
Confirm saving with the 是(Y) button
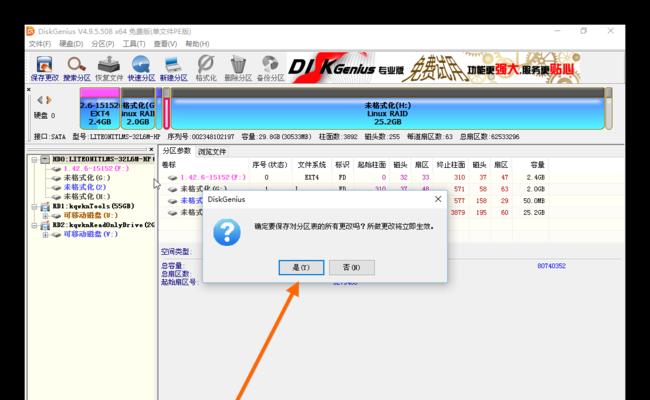pyautogui.click(x=301, y=267)
